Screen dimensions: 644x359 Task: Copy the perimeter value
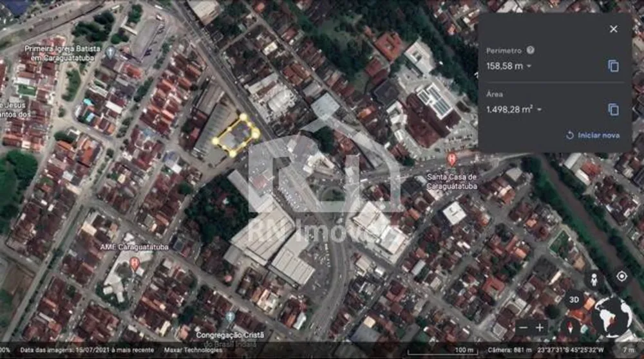[613, 66]
